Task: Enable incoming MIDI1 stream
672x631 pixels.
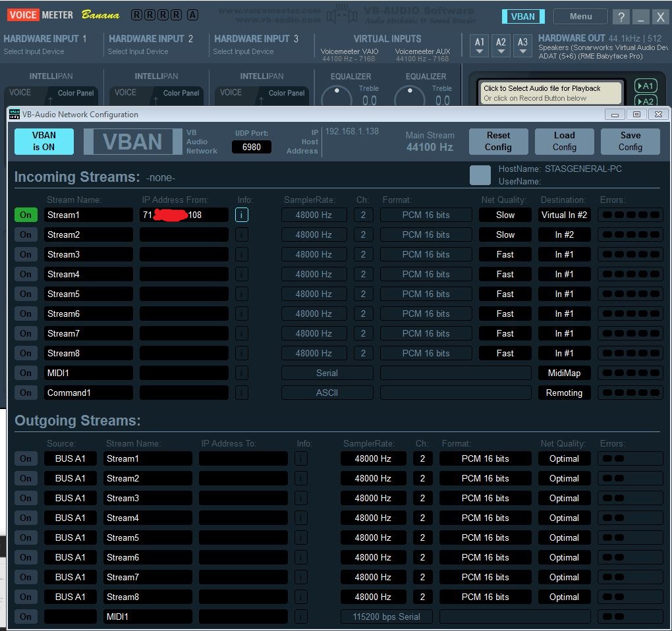Action: 26,373
